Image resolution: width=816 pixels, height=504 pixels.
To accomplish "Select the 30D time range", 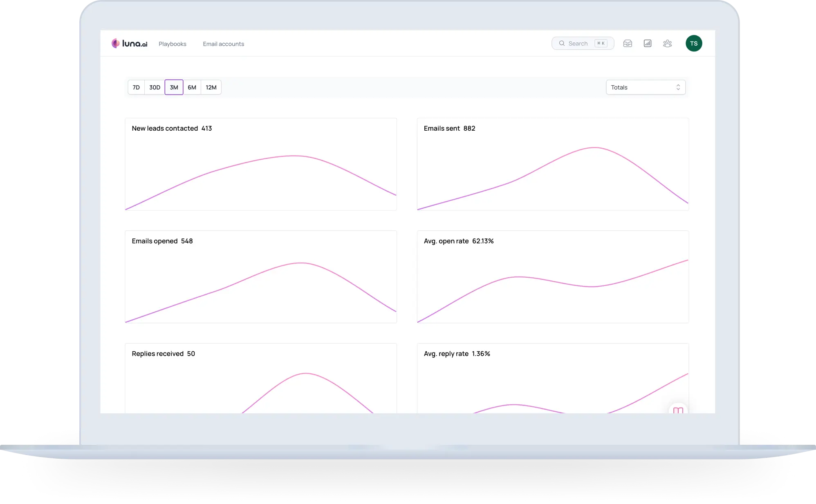I will point(155,87).
